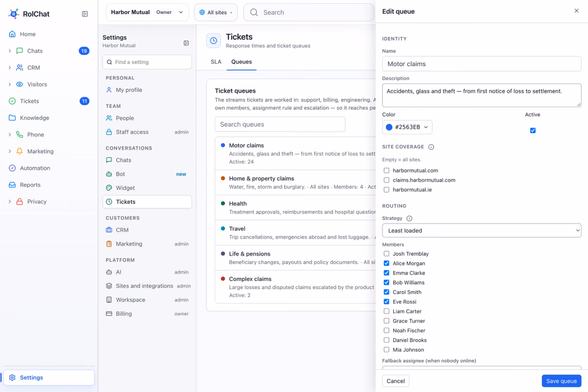Uncheck the Active checkbox
Image resolution: width=588 pixels, height=392 pixels.
pyautogui.click(x=533, y=131)
